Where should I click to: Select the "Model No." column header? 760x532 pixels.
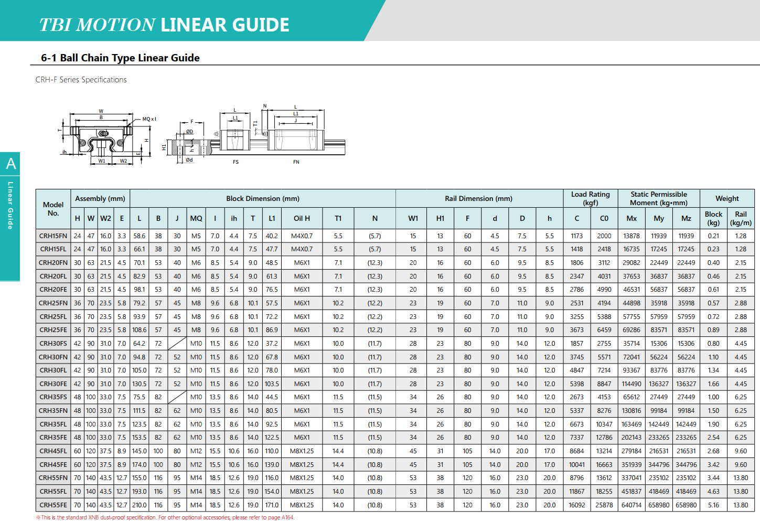[x=53, y=209]
